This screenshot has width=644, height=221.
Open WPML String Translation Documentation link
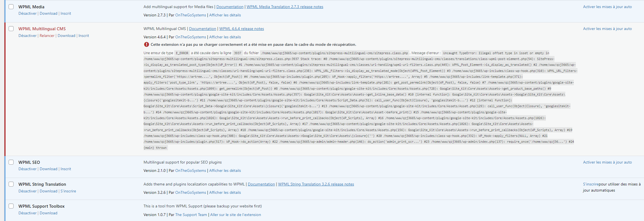[261, 184]
